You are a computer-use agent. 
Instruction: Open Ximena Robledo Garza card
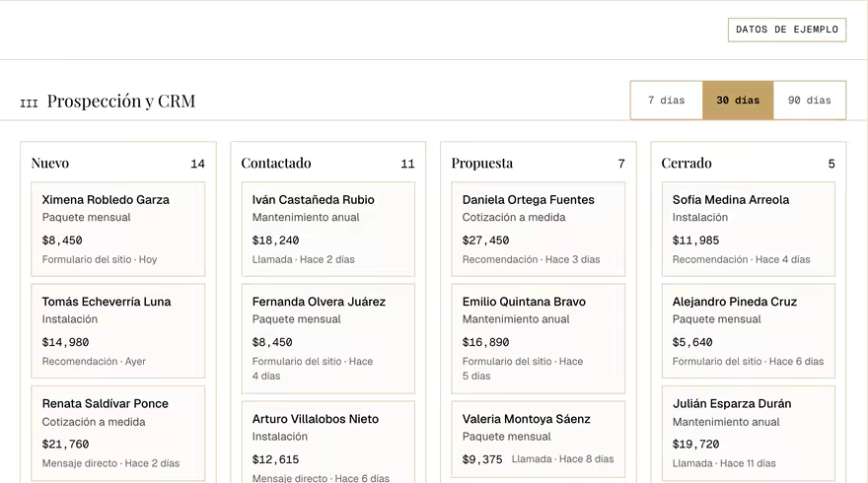tap(118, 229)
